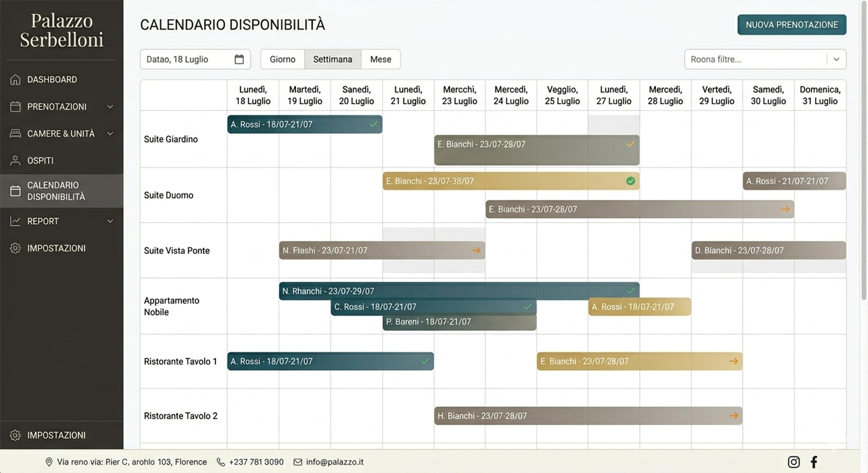Open the room filter dropdown arrow
The height and width of the screenshot is (473, 868).
pyautogui.click(x=836, y=59)
